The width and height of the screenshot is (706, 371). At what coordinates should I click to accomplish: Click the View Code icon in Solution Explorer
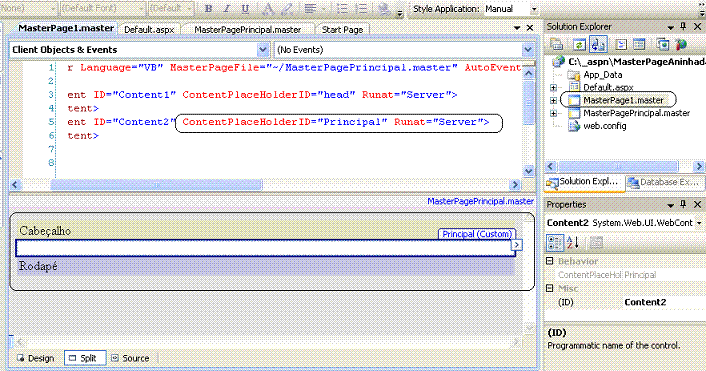(621, 44)
